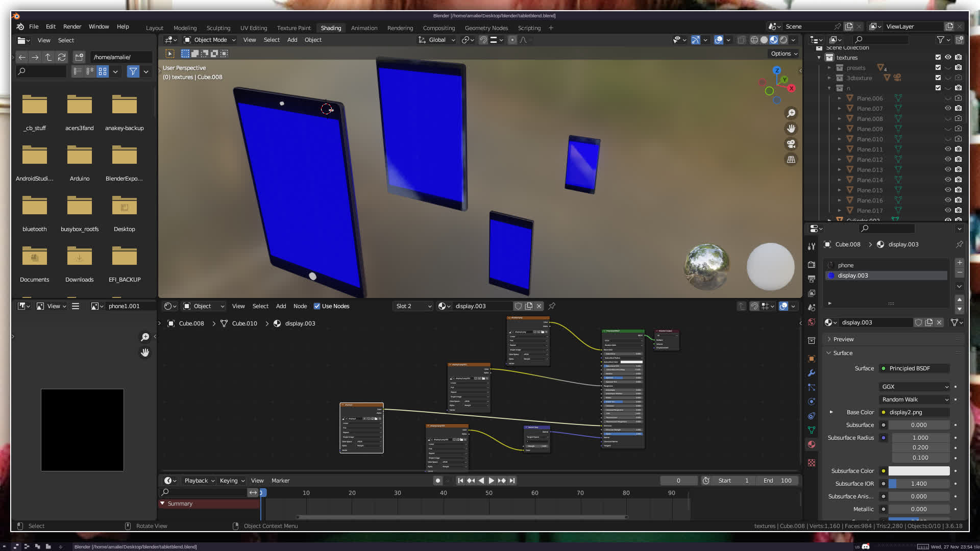This screenshot has width=980, height=551.
Task: Expand the Preview panel
Action: (843, 339)
